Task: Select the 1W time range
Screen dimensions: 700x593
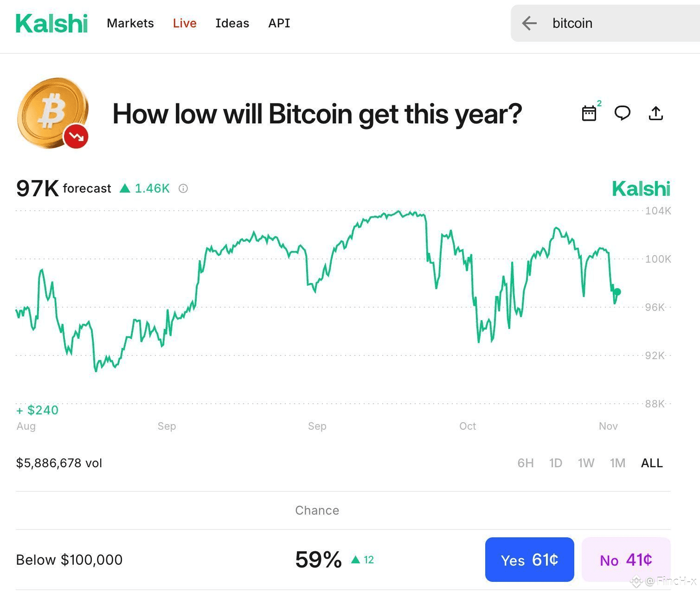Action: 586,463
